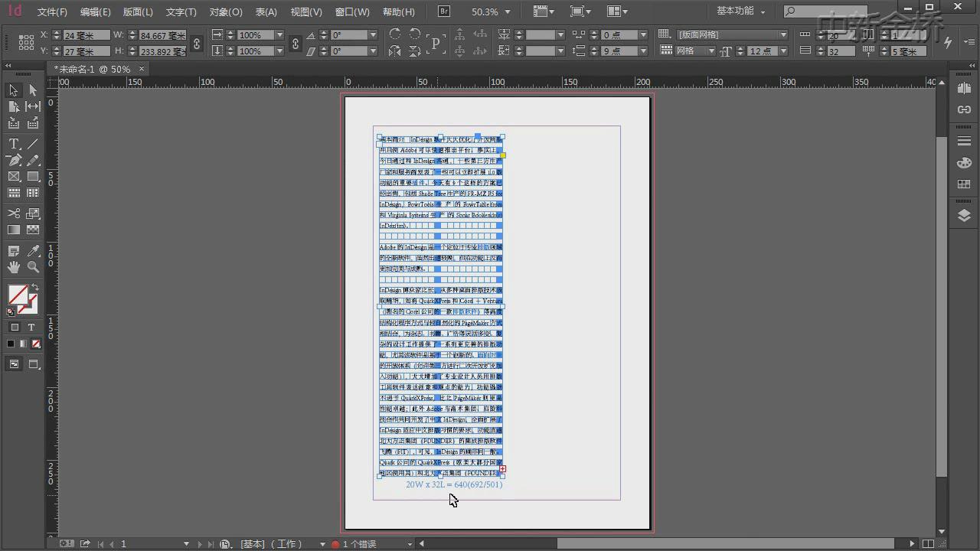This screenshot has width=980, height=551.
Task: Open the Pages panel icon
Action: click(x=964, y=88)
